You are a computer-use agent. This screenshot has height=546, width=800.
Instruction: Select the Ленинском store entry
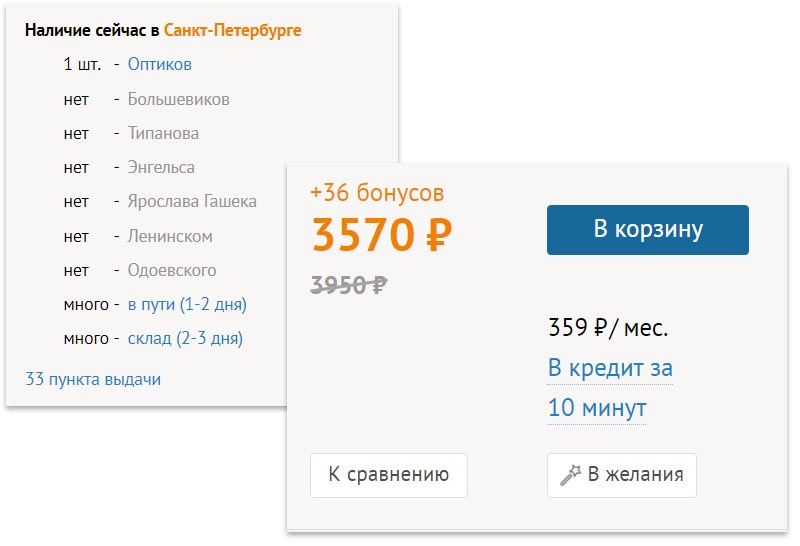pos(170,236)
